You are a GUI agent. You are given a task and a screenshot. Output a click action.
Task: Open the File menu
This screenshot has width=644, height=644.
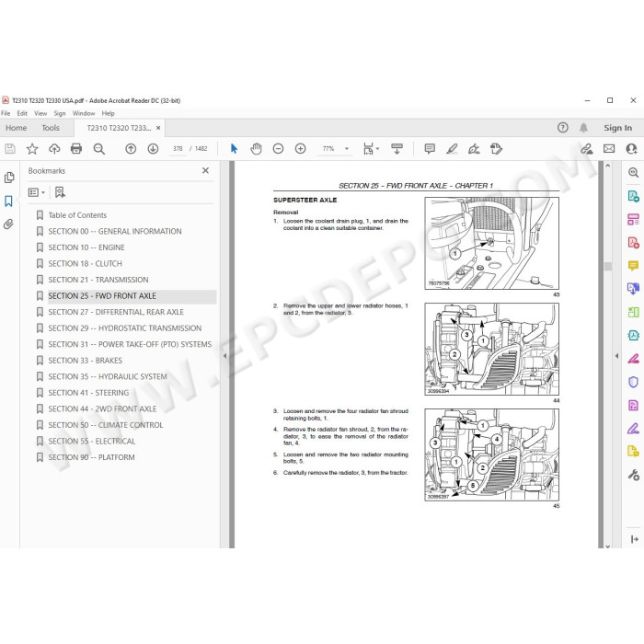6,113
